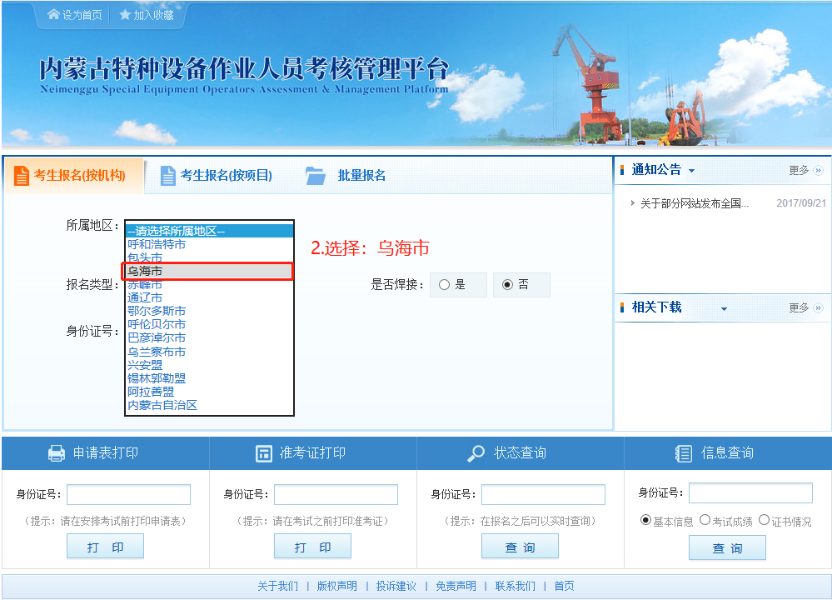
Task: Click the 准考证打印 admission ticket icon
Action: (260, 452)
